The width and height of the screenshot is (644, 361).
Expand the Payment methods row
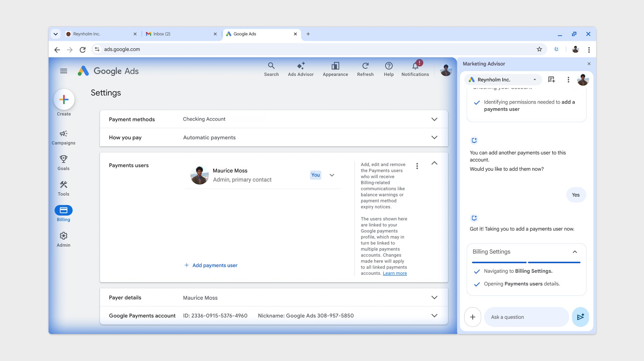click(434, 119)
